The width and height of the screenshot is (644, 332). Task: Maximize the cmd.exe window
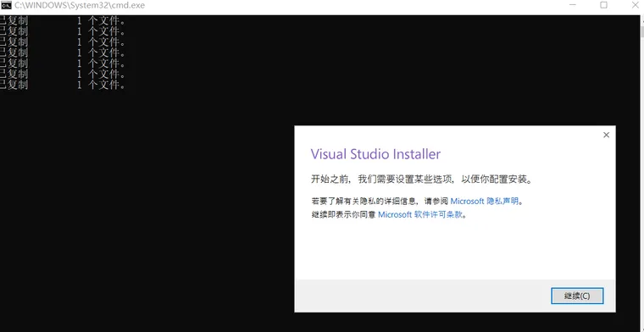tap(603, 5)
